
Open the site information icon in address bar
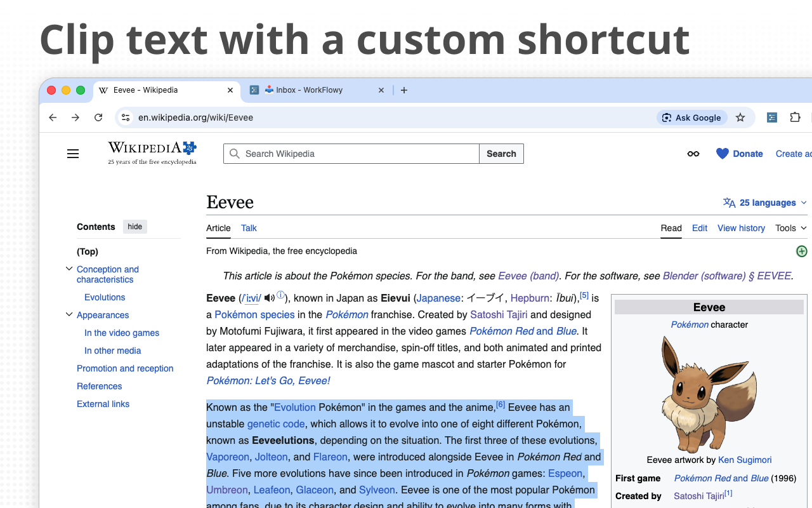pyautogui.click(x=126, y=117)
